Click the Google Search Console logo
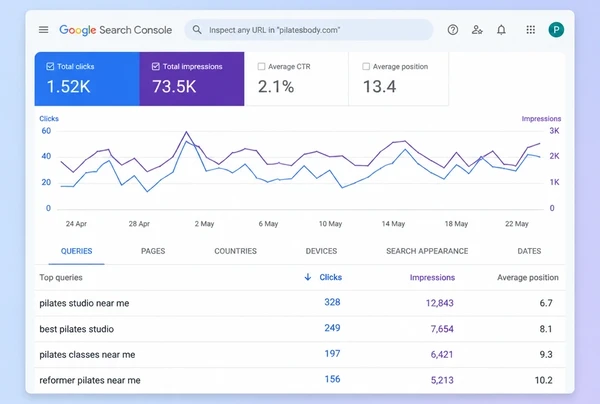Screen dimensions: 600x404 (x=116, y=30)
